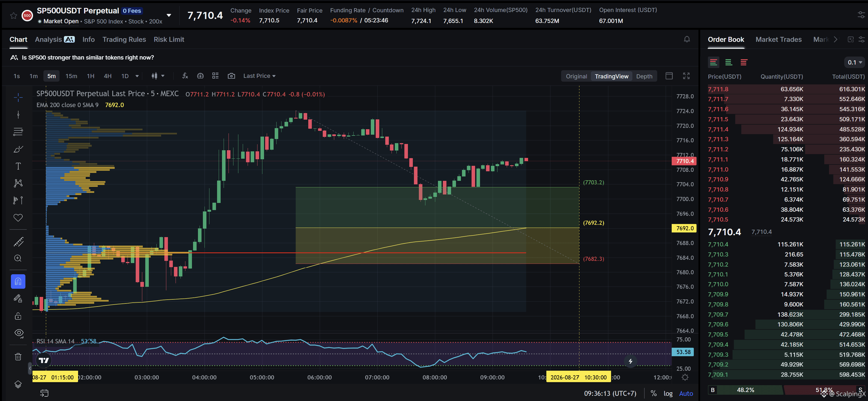Image resolution: width=868 pixels, height=401 pixels.
Task: Open chart display gauge icon
Action: click(x=200, y=76)
